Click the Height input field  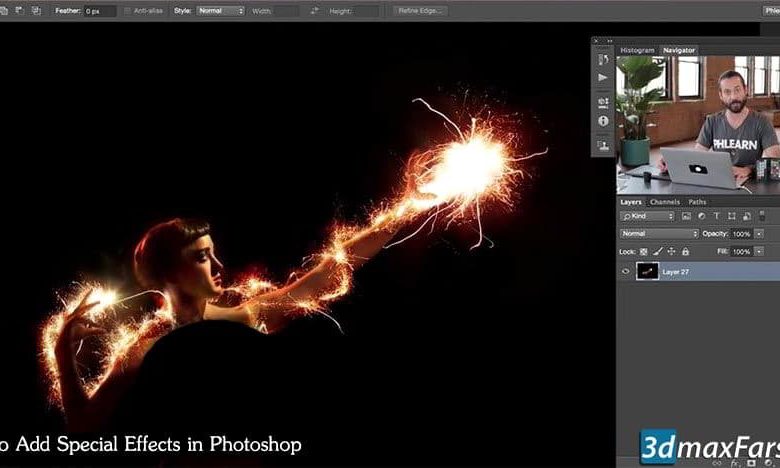point(366,11)
